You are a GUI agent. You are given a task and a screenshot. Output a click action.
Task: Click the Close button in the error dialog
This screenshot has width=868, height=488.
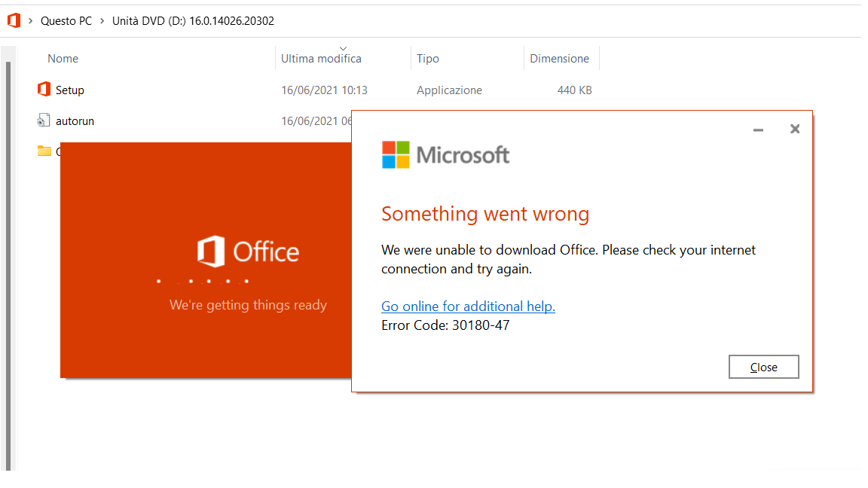pos(764,367)
